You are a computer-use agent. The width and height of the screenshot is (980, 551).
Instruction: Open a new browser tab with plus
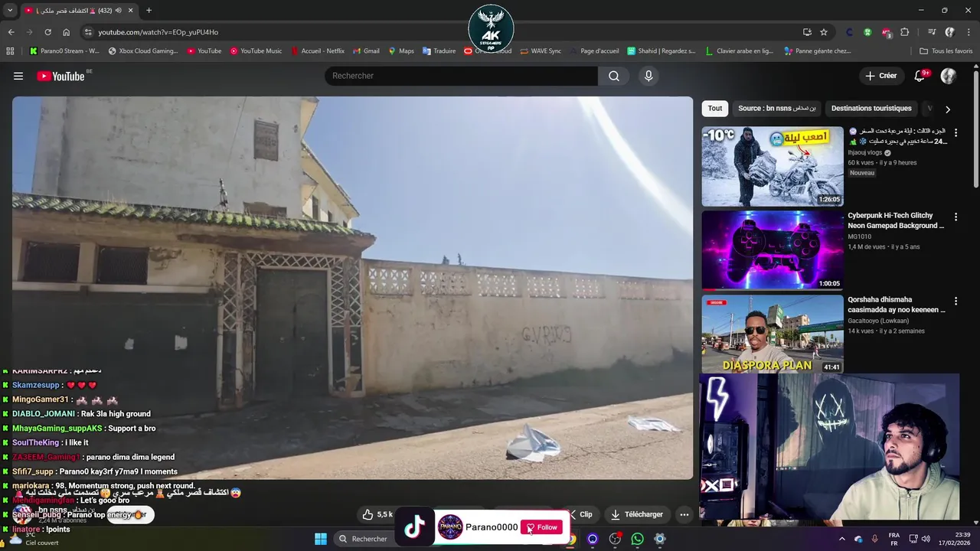149,10
